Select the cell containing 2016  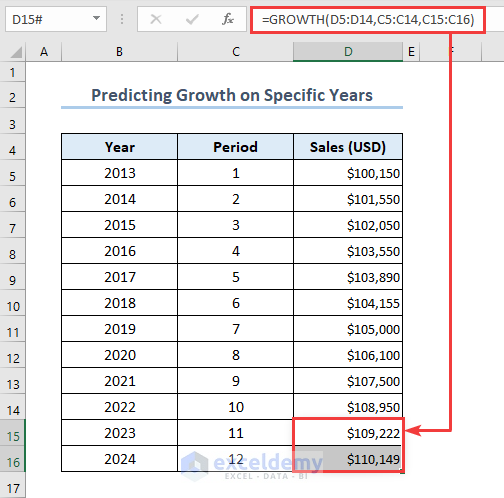tap(119, 251)
